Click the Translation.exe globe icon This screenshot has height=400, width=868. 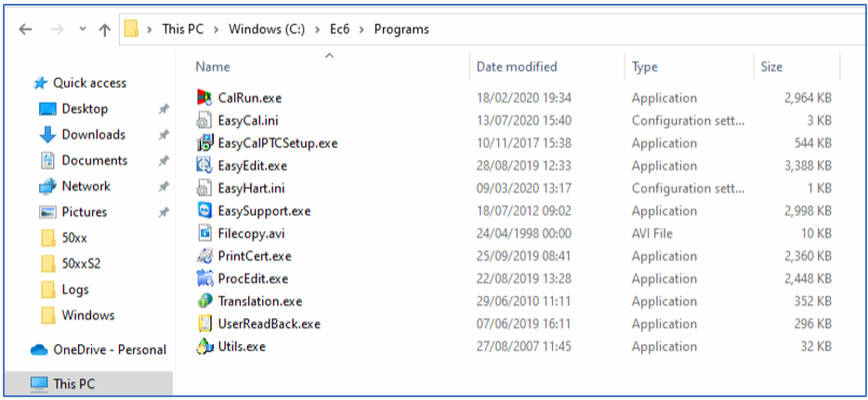[205, 301]
